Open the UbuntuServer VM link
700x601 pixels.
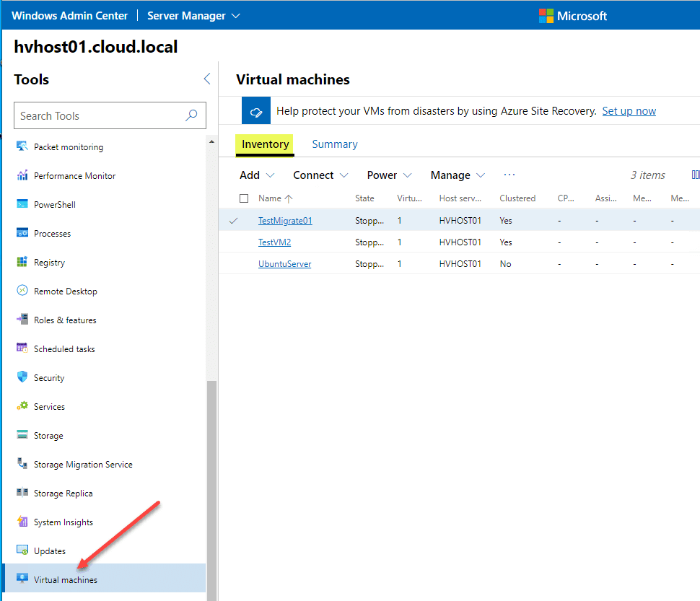point(284,263)
